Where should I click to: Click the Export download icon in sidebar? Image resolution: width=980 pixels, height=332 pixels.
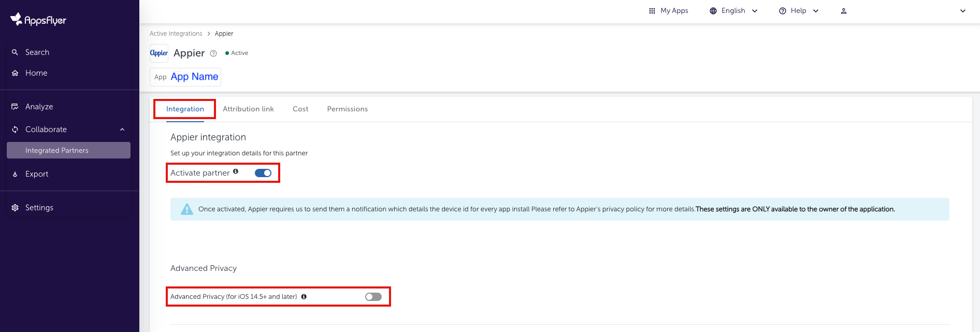(15, 174)
